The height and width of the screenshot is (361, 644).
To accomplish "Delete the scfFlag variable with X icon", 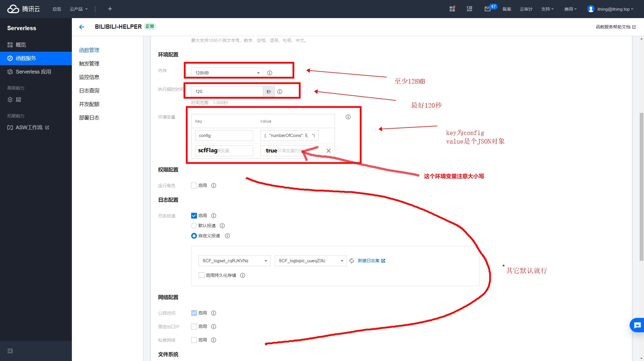I will point(328,151).
